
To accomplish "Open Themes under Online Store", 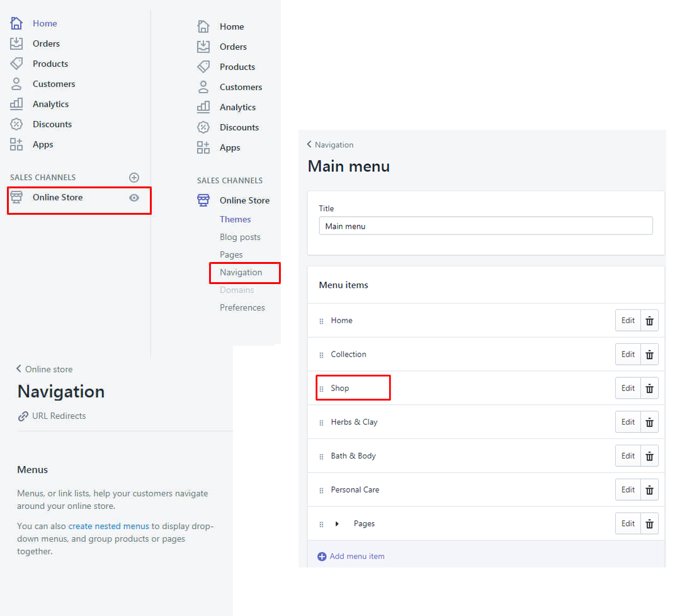I will point(235,219).
